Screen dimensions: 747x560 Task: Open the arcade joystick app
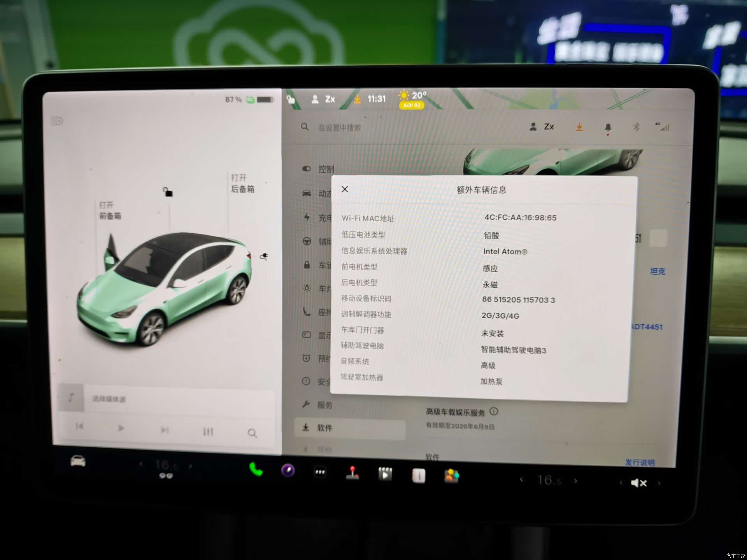(x=352, y=473)
